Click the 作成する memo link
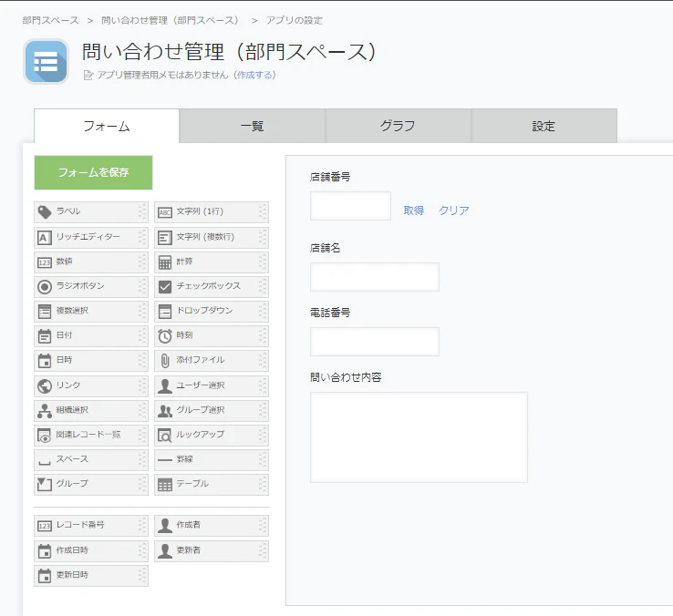Screen dimensions: 673x616 (254, 75)
